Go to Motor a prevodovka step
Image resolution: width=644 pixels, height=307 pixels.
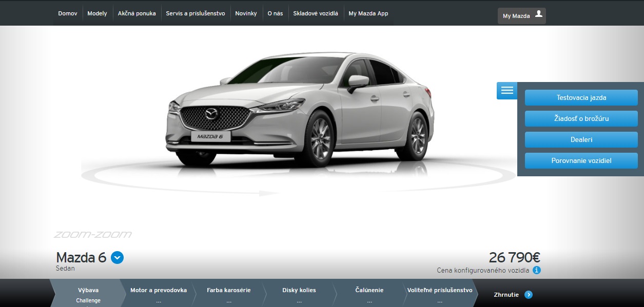click(x=159, y=293)
